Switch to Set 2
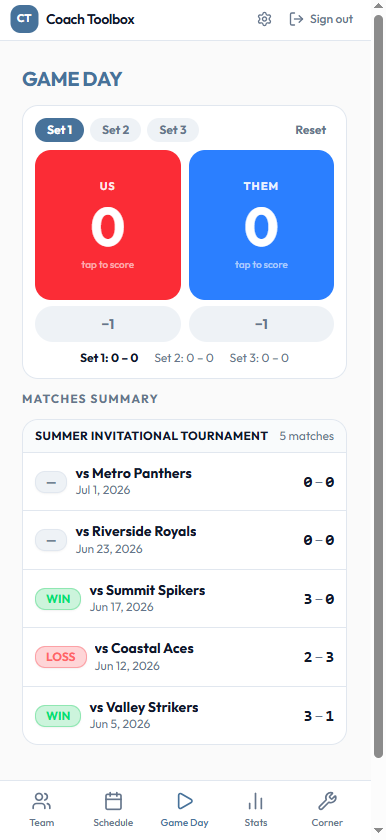Screen dimensions: 386x840 coord(116,130)
